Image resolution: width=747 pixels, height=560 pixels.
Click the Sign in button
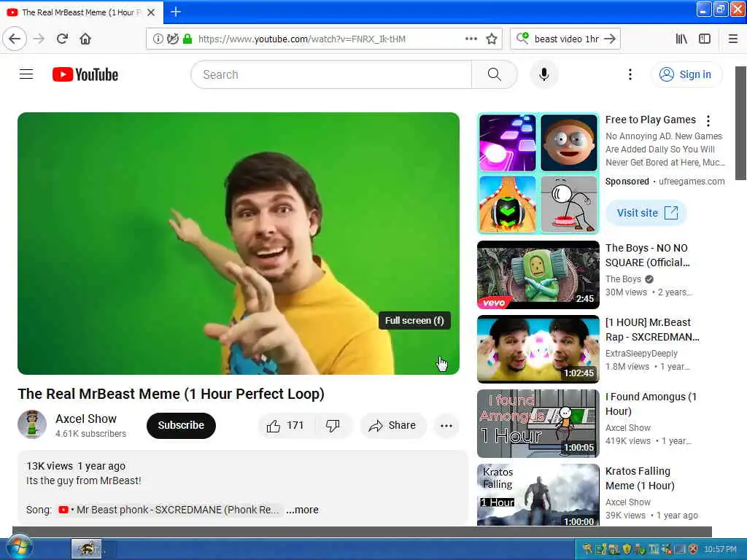click(x=686, y=74)
